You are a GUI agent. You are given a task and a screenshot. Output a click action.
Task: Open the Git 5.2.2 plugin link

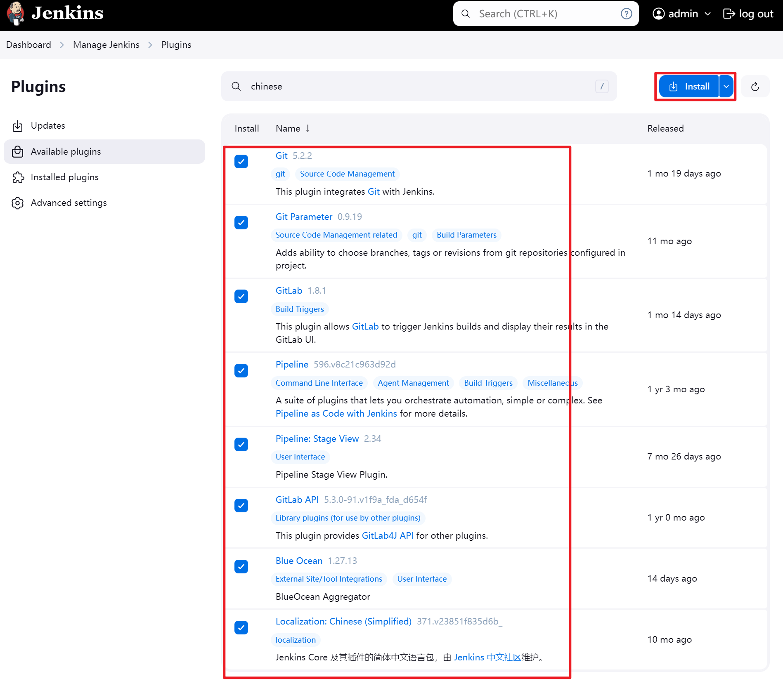click(282, 156)
